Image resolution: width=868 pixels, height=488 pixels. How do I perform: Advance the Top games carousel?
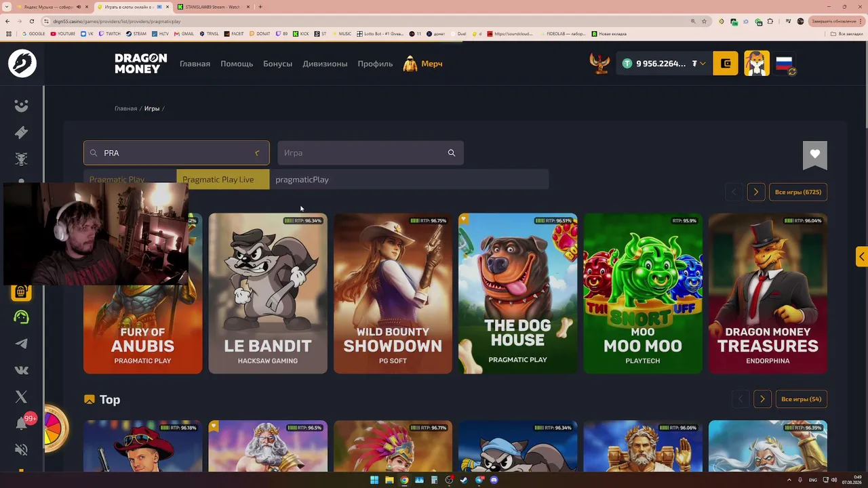[762, 399]
